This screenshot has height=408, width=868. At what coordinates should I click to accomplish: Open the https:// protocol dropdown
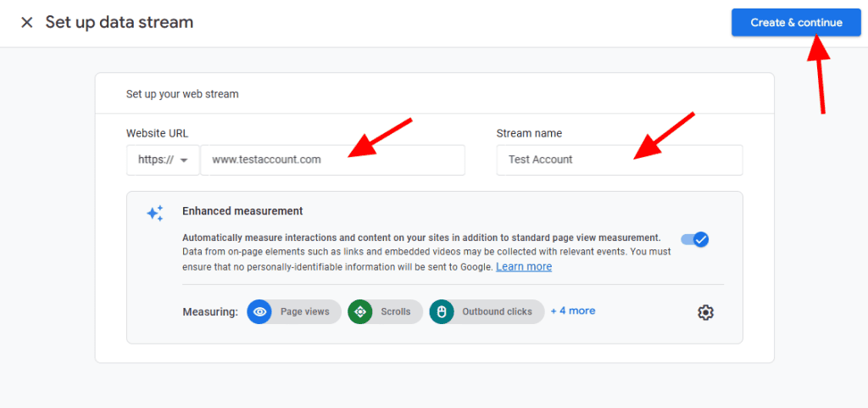pyautogui.click(x=163, y=159)
